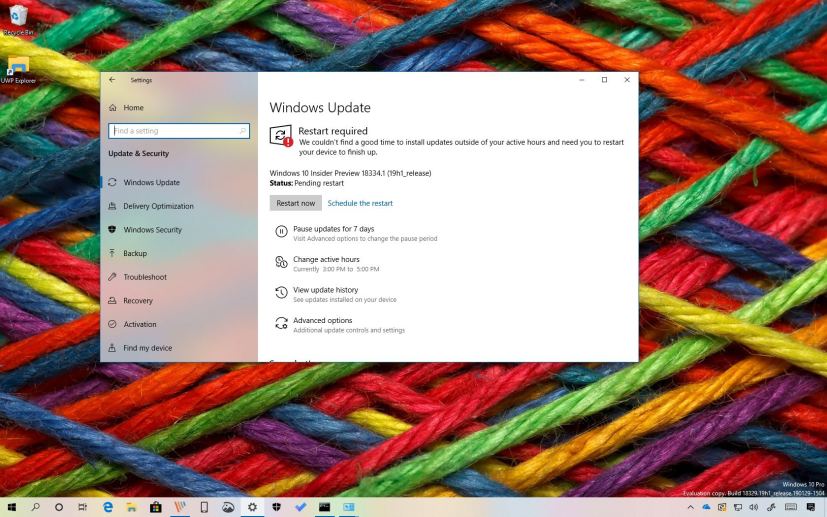Open the touch keyboard tray icon
The image size is (827, 517).
tap(790, 507)
